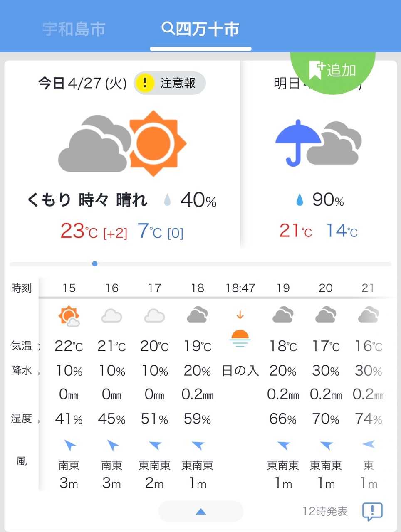The height and width of the screenshot is (532, 401).
Task: Tap the green 追加 bookmark button
Action: [333, 70]
